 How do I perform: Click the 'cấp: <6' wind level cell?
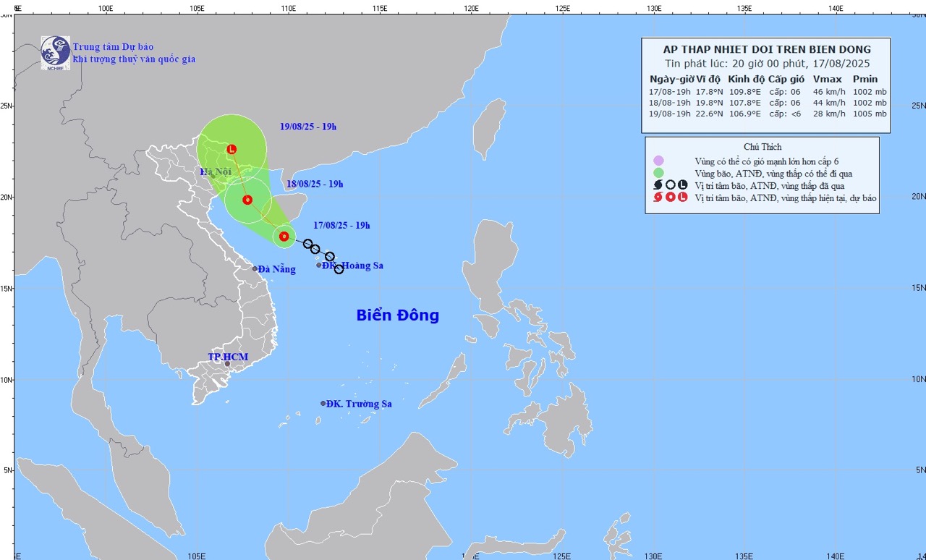(786, 114)
